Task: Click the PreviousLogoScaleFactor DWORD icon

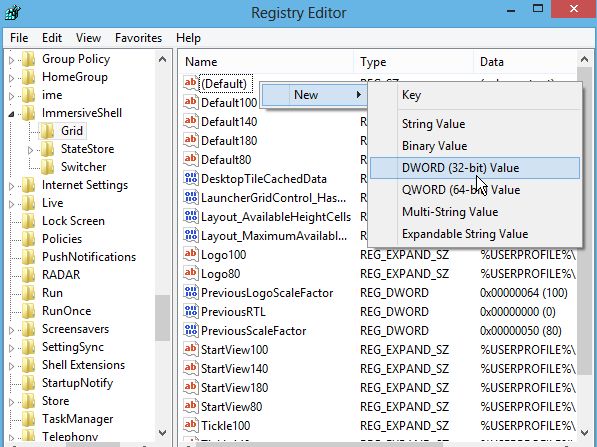Action: point(190,292)
